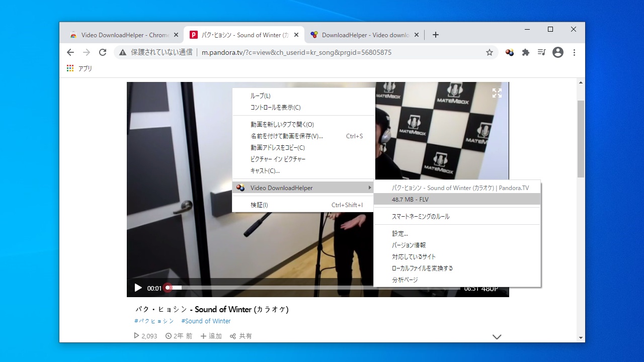Reload the Pandora.TV page

[x=103, y=52]
